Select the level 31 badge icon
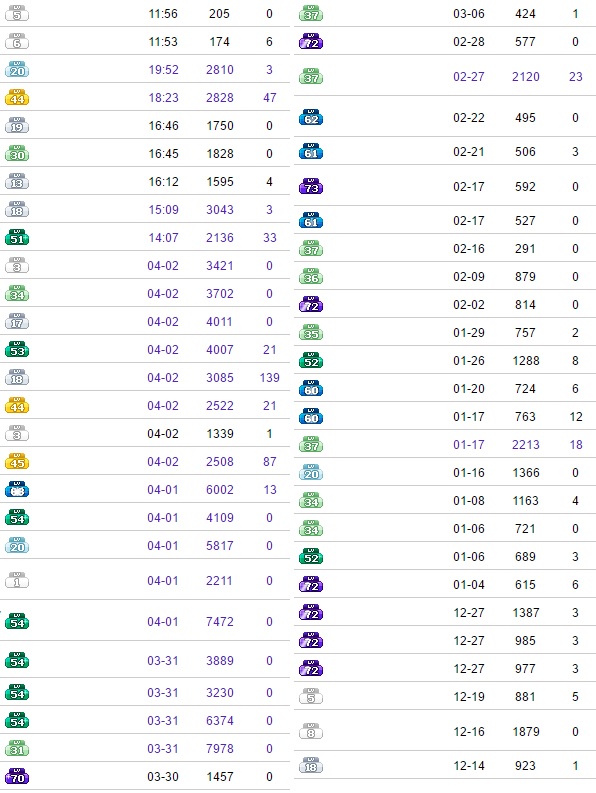The image size is (596, 793). pyautogui.click(x=17, y=748)
